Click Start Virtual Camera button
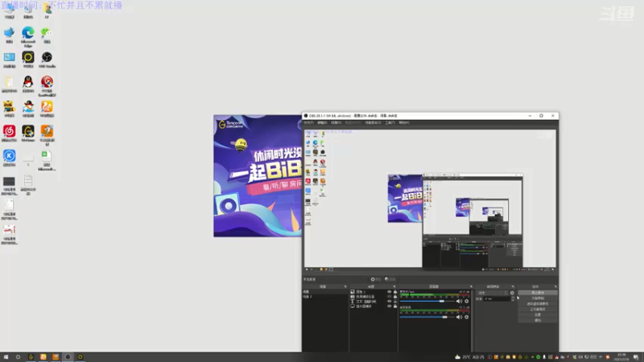 [538, 304]
